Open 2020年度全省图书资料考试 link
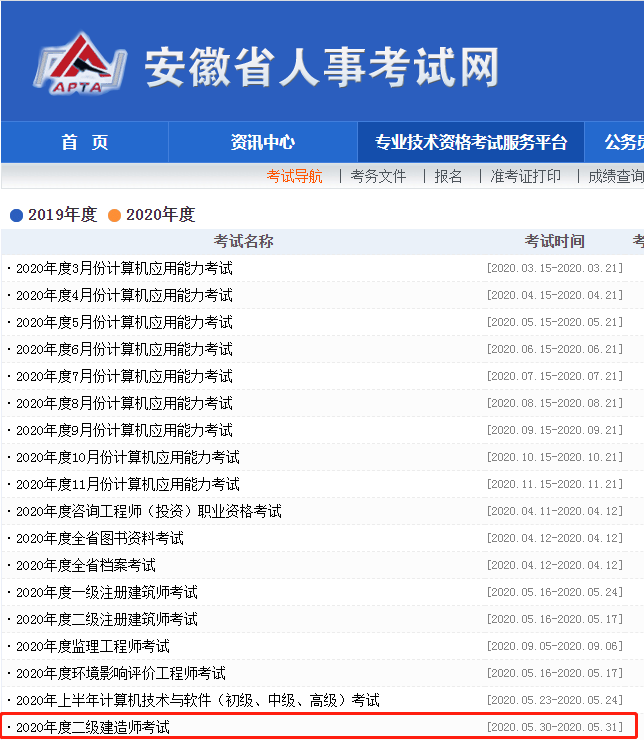Screen dimensions: 644x740 pos(99,538)
